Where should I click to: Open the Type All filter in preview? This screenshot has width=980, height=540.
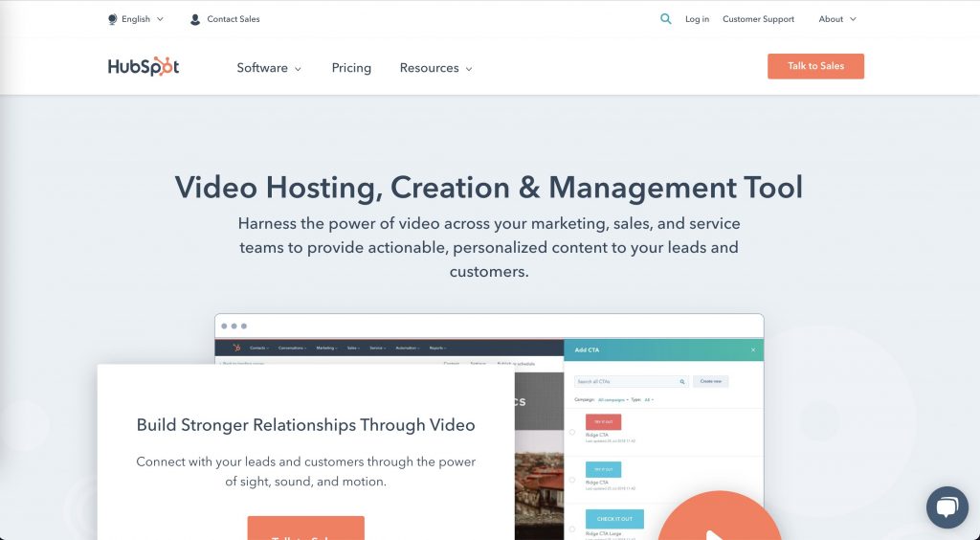pyautogui.click(x=649, y=399)
